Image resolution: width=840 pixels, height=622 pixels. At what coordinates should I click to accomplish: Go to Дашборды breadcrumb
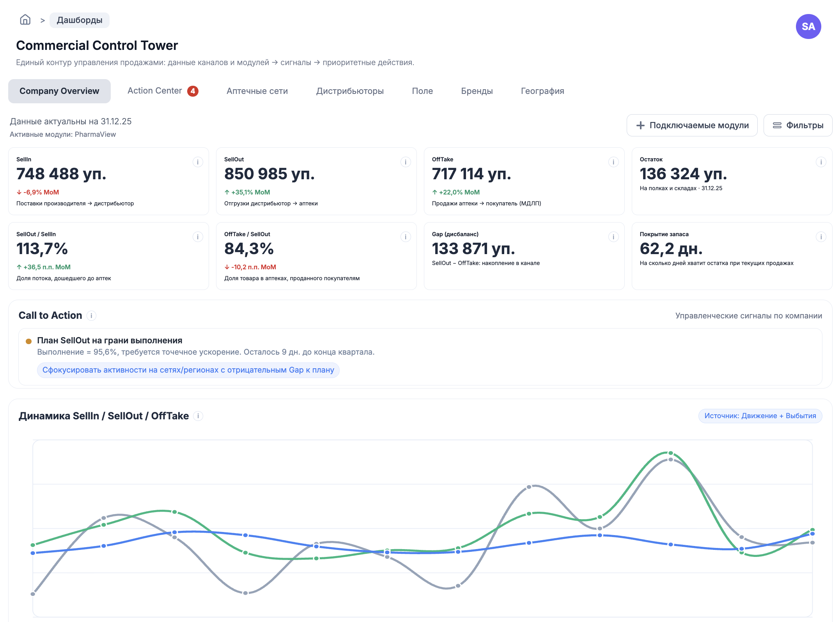click(x=80, y=20)
